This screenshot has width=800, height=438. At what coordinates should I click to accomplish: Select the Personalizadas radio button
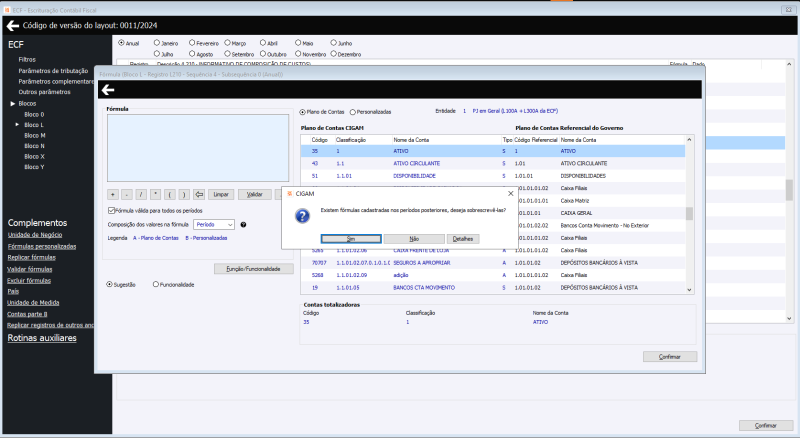click(x=353, y=112)
